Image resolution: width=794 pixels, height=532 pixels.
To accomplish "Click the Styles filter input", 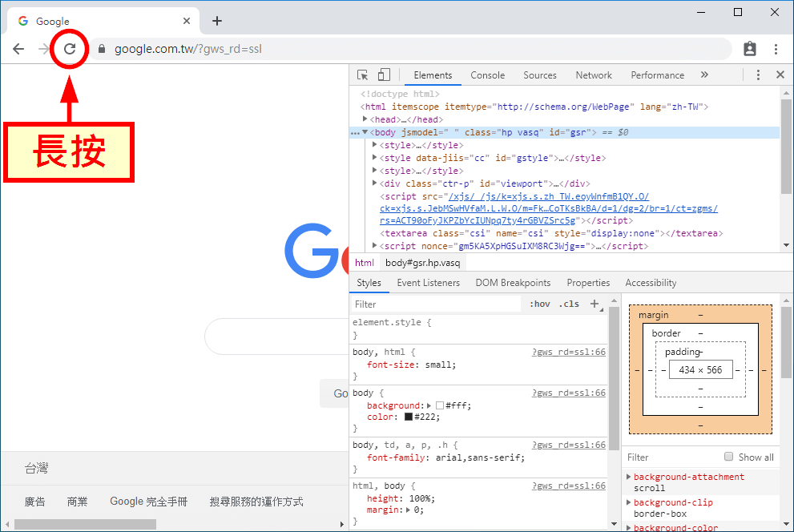I will pos(437,304).
